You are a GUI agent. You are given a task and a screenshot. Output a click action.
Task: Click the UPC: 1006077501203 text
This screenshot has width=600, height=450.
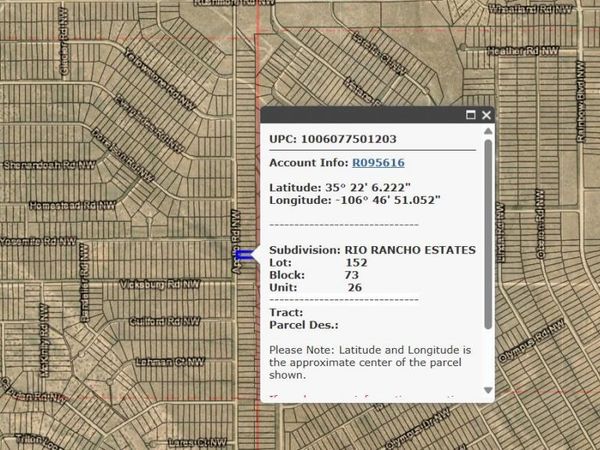tap(333, 139)
